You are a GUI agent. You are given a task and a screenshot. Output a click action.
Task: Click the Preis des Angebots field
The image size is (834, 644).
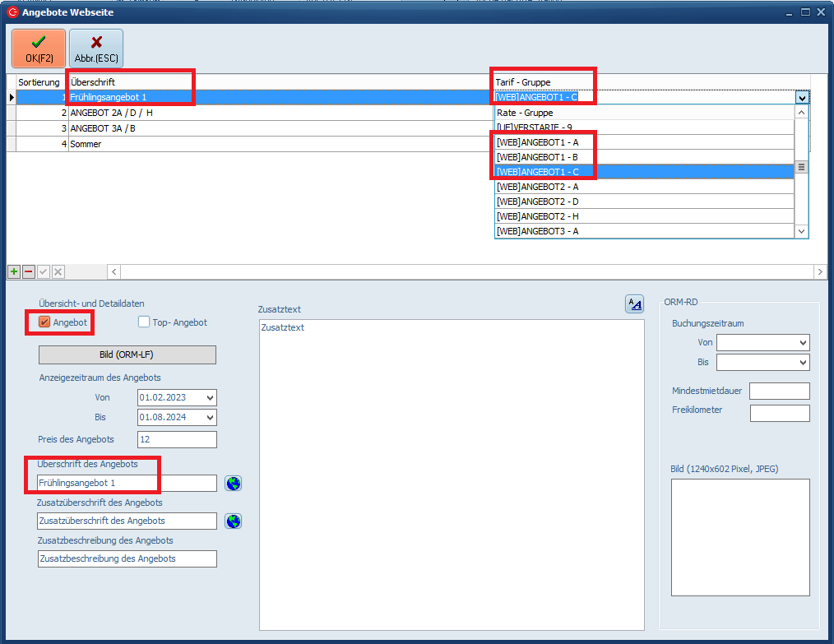177,439
